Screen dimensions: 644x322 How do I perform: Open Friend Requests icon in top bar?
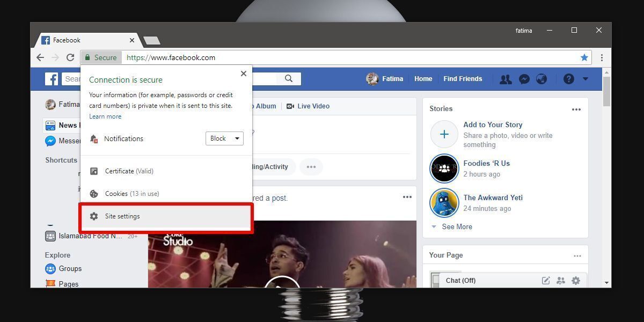pos(505,79)
